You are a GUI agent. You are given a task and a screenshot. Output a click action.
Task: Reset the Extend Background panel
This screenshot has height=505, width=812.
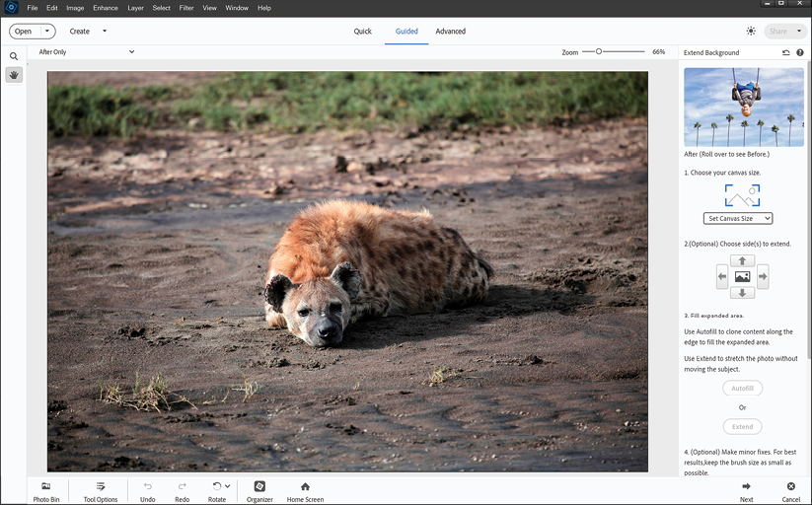(x=785, y=52)
